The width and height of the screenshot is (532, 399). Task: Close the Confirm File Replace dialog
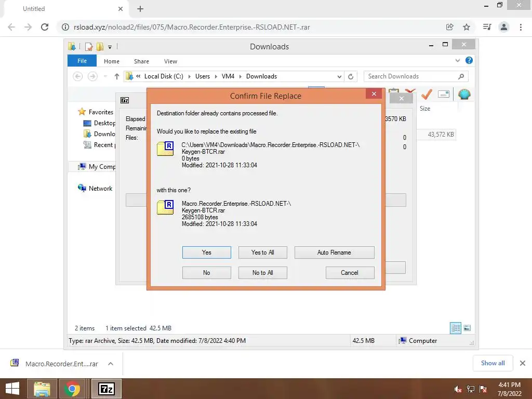click(x=374, y=94)
